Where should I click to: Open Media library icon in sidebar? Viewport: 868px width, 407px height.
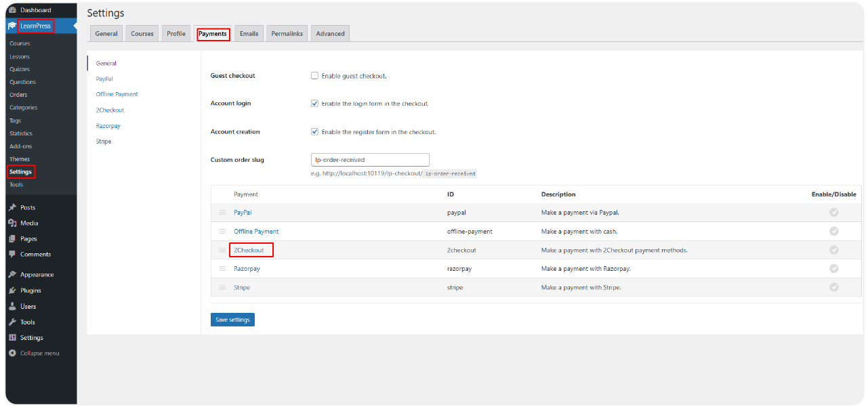tap(12, 223)
